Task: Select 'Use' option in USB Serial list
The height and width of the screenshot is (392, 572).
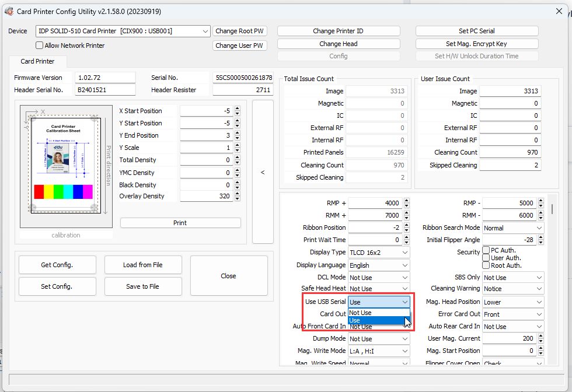Action: tap(379, 320)
